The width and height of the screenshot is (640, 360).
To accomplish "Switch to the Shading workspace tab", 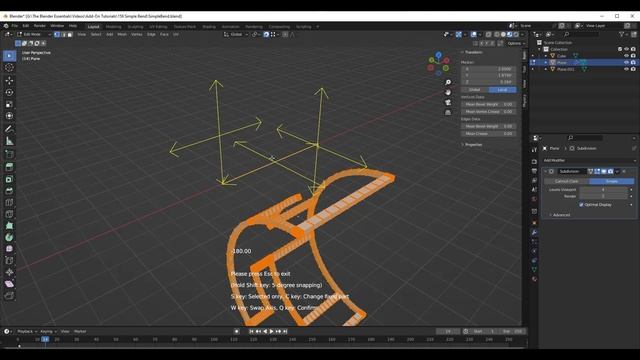I will click(209, 27).
